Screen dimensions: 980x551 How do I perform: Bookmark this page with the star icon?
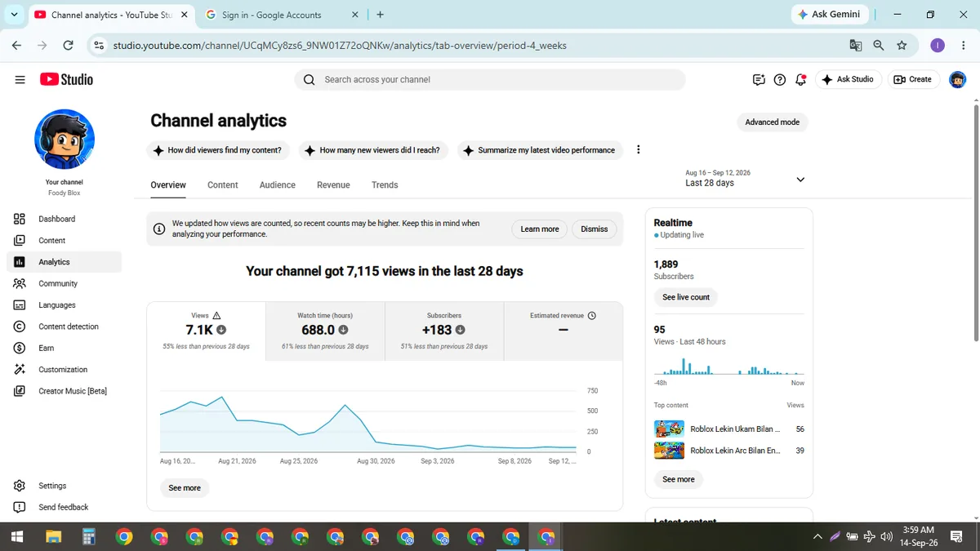(902, 46)
